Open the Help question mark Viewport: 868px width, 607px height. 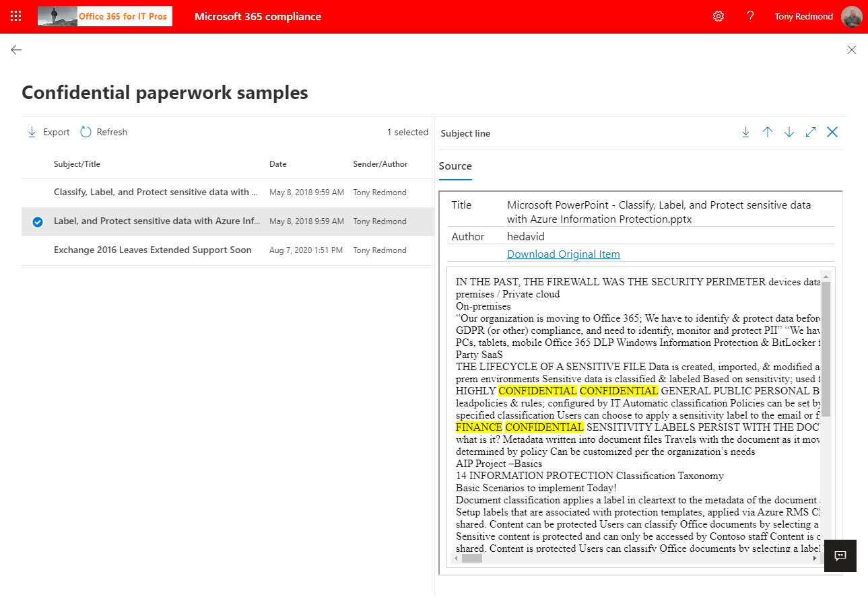[x=750, y=16]
